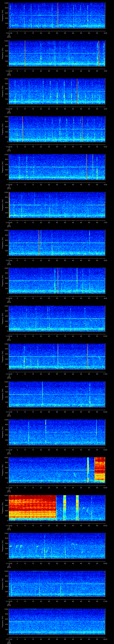Click the "6:00" end time label
The height and width of the screenshot is (644, 114).
pyautogui.click(x=105, y=184)
